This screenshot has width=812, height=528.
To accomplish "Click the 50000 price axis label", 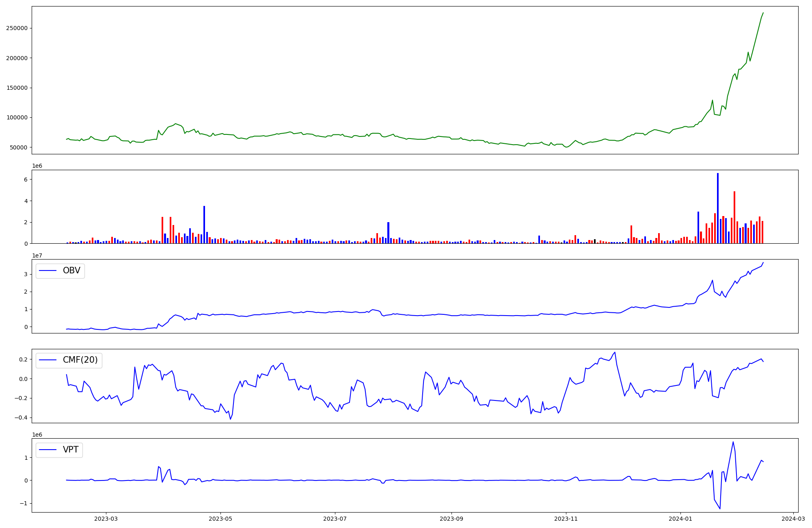I will (x=18, y=147).
